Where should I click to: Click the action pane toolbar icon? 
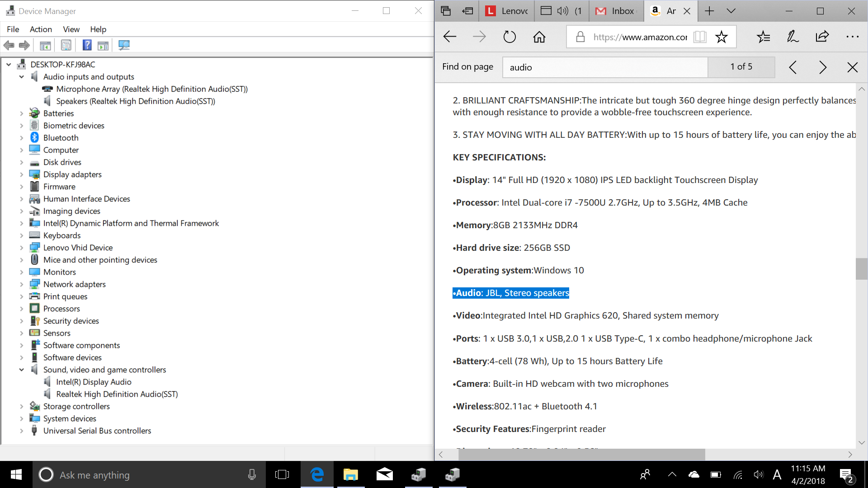[x=103, y=45]
